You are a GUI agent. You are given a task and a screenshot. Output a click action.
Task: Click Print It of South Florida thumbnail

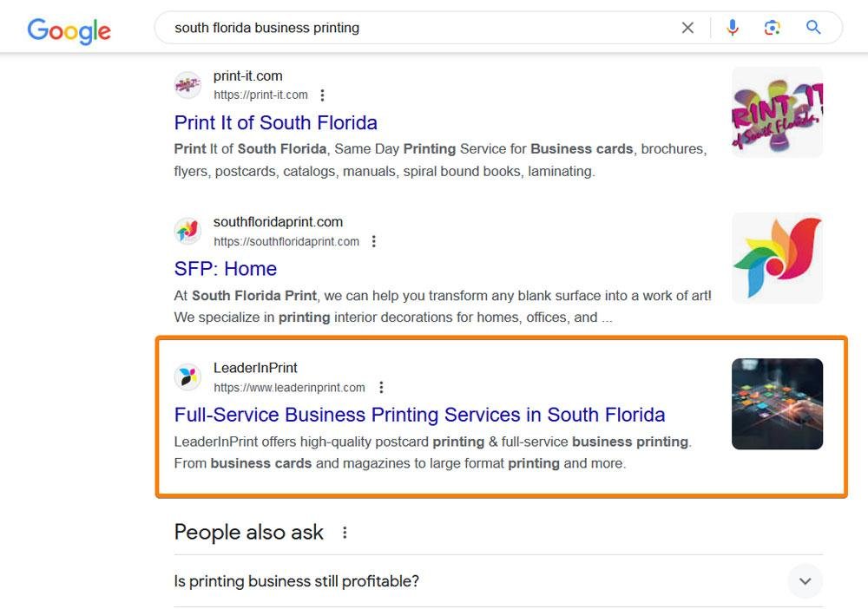pyautogui.click(x=777, y=112)
